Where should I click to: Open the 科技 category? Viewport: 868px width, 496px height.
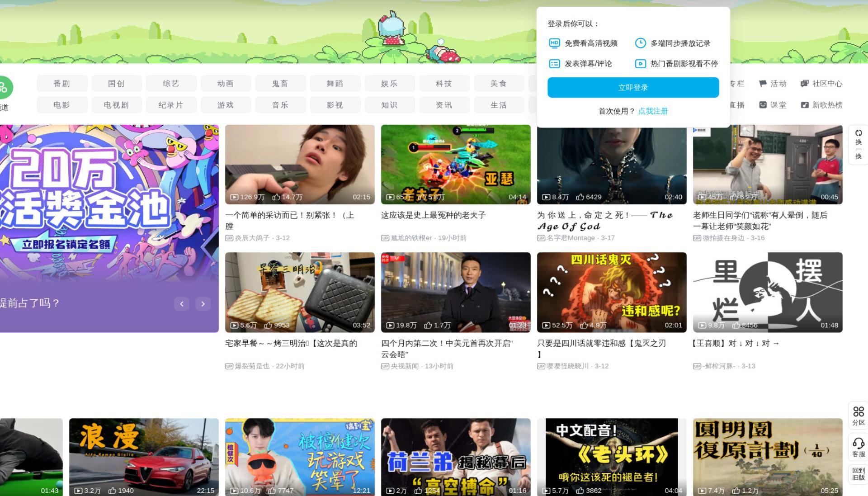coord(444,84)
